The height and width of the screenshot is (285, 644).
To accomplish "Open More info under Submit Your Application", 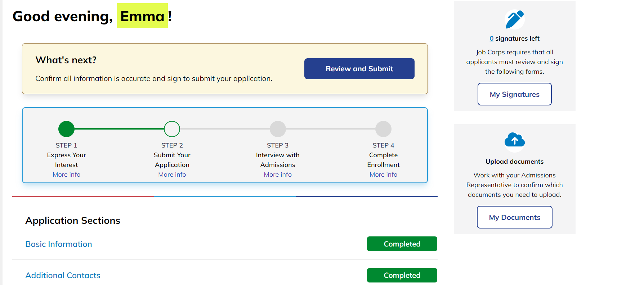I will (x=172, y=175).
